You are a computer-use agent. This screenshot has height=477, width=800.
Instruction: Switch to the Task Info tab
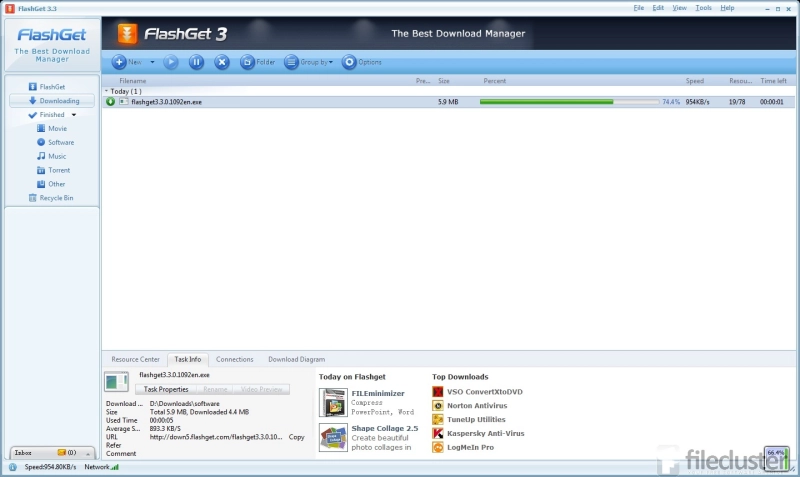pyautogui.click(x=188, y=359)
